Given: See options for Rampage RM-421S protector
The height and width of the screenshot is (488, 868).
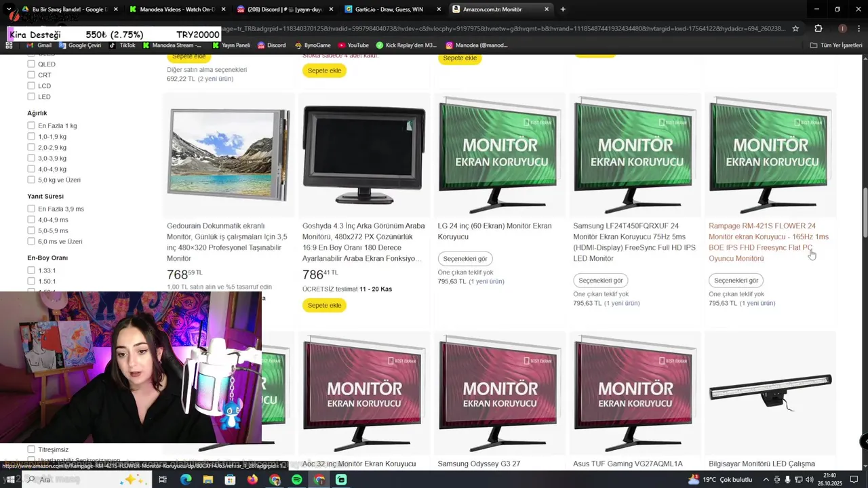Looking at the screenshot, I should 736,281.
